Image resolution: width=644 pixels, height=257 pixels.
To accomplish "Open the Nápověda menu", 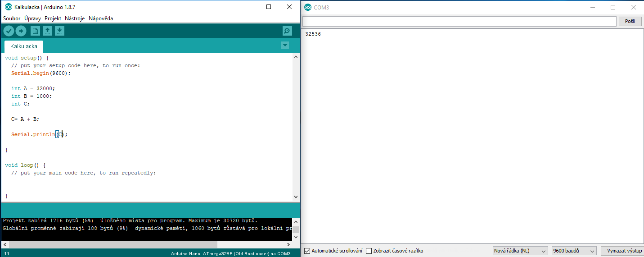I will tap(101, 18).
